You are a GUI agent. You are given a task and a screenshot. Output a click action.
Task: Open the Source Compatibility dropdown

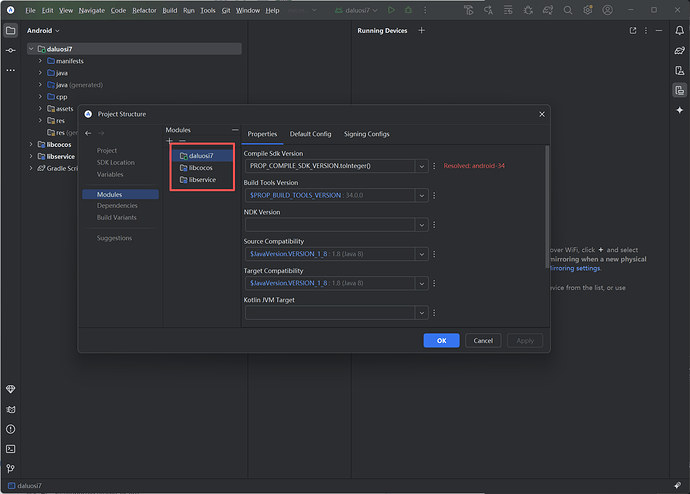point(422,254)
